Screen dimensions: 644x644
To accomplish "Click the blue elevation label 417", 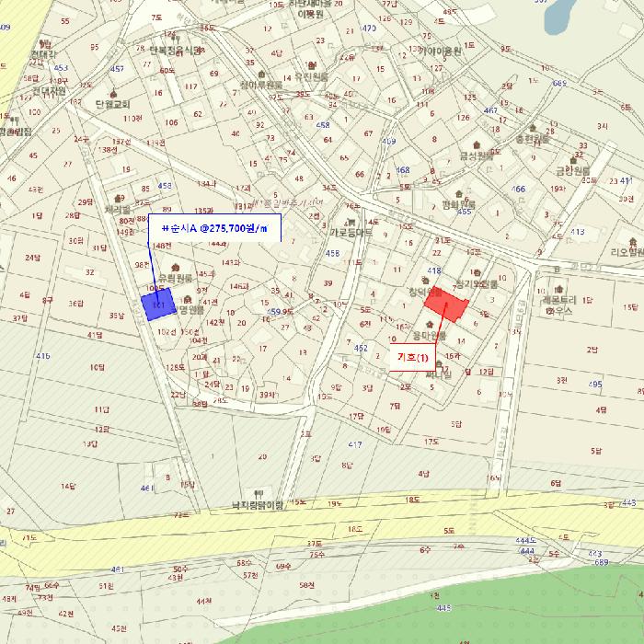I will 355,444.
